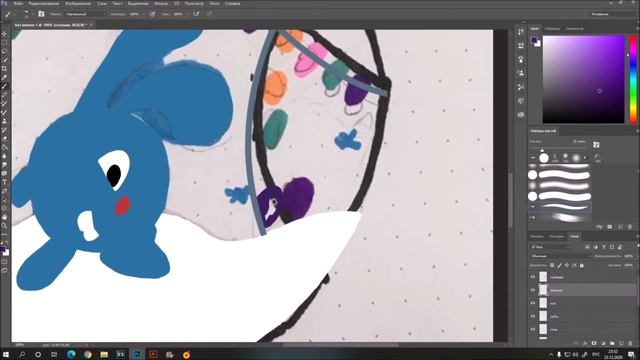
Task: Toggle lock image pixels brush icon
Action: (x=560, y=265)
